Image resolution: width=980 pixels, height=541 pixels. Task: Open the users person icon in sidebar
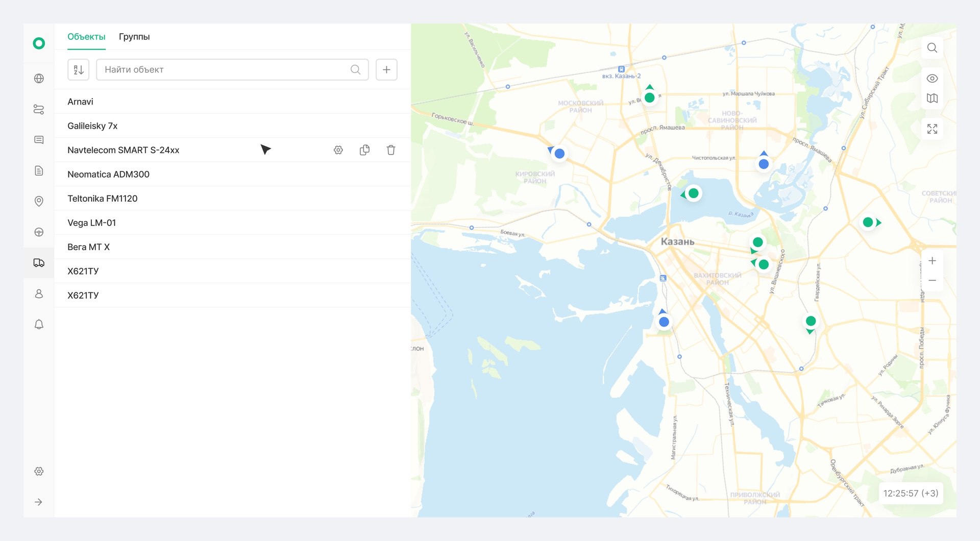(x=39, y=293)
